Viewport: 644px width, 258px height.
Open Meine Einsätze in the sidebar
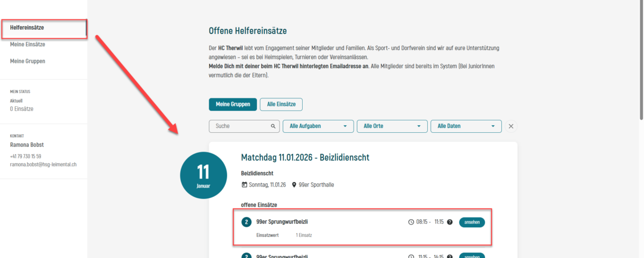pos(27,45)
